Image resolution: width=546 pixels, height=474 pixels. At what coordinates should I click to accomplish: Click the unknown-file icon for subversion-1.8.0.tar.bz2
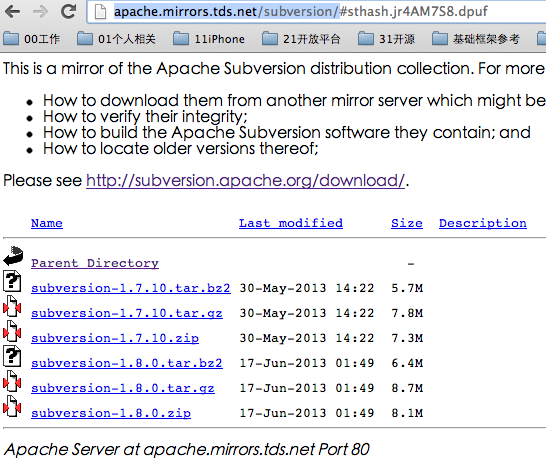(12, 356)
